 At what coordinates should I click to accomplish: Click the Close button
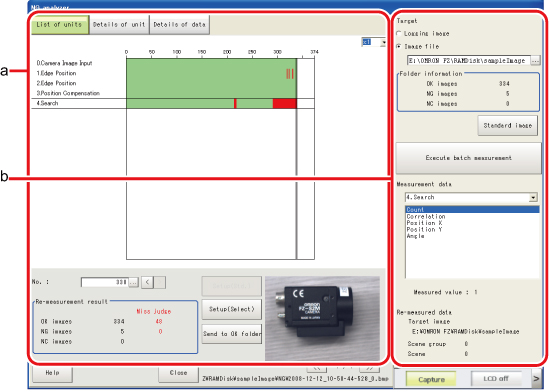click(178, 373)
